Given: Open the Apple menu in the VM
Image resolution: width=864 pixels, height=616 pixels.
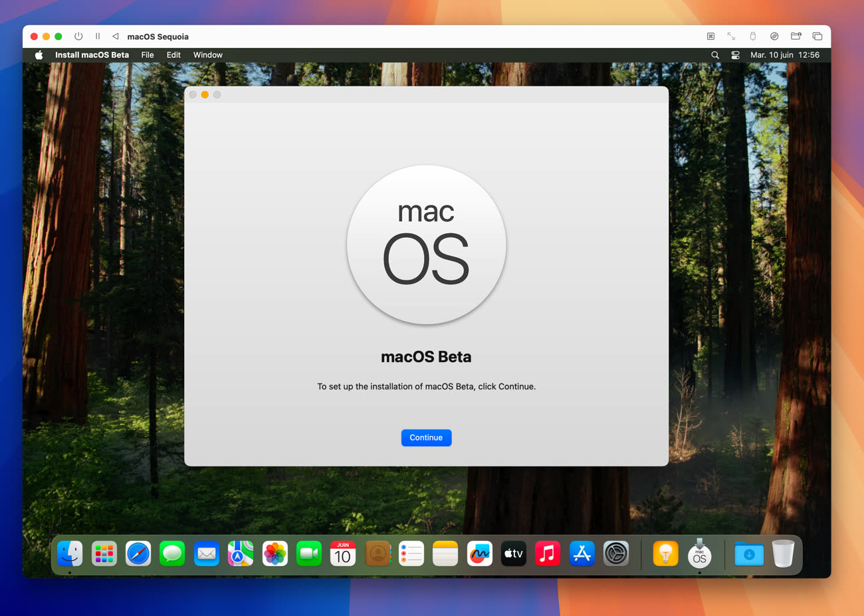Looking at the screenshot, I should click(x=39, y=55).
